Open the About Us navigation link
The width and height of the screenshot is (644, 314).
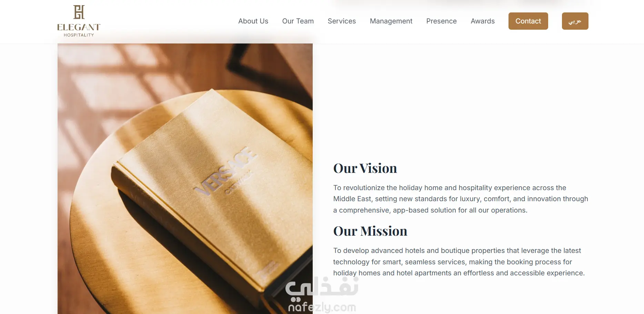pos(253,21)
